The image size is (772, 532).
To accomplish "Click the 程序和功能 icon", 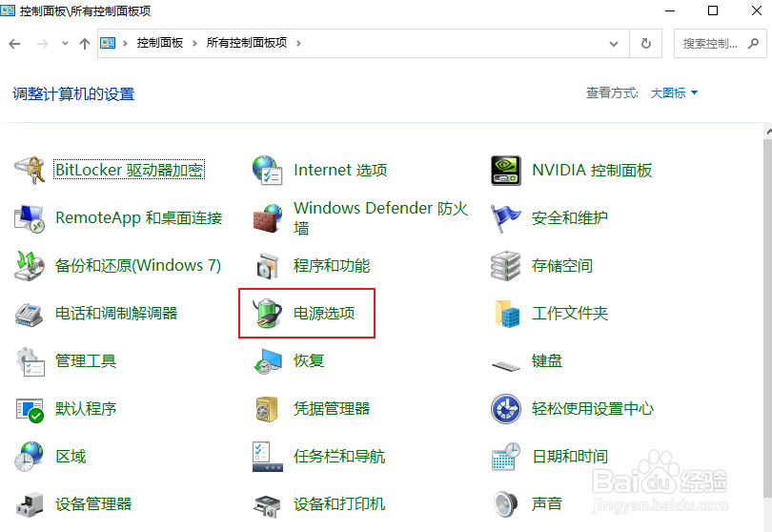I will 268,265.
